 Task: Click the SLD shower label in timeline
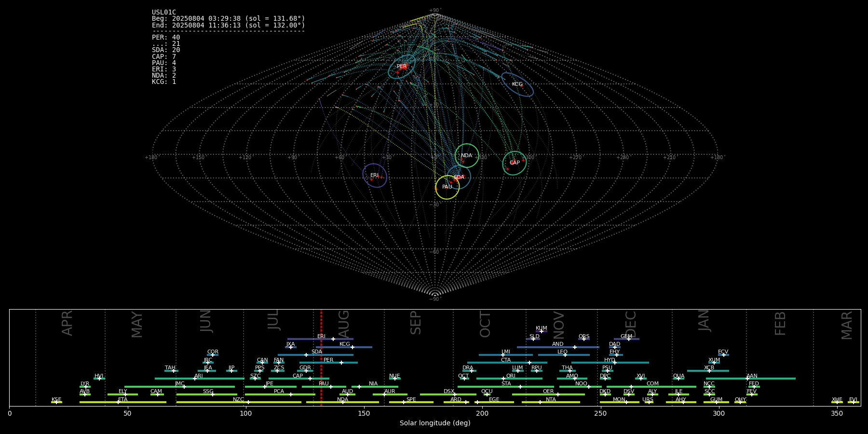tap(534, 337)
